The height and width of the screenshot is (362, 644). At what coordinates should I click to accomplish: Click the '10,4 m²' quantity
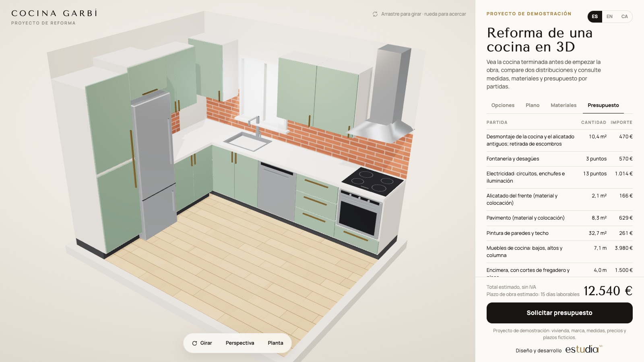pos(598,137)
